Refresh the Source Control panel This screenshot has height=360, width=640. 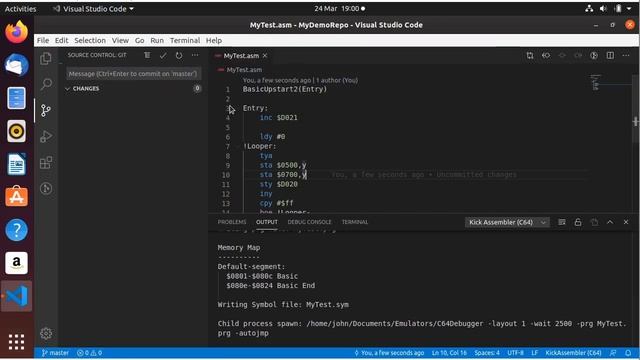179,55
